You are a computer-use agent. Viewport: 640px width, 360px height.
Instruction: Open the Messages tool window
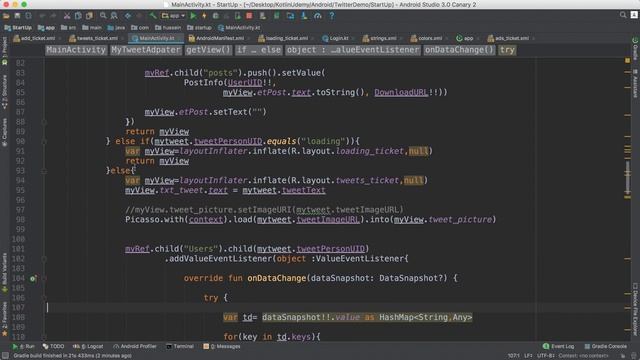222,346
